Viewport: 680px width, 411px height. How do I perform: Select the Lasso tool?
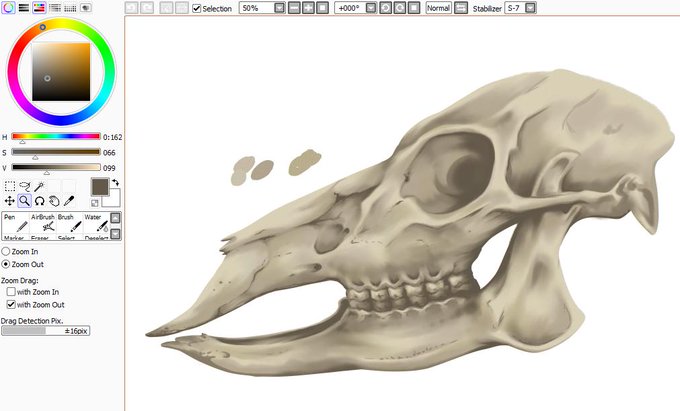pos(25,186)
